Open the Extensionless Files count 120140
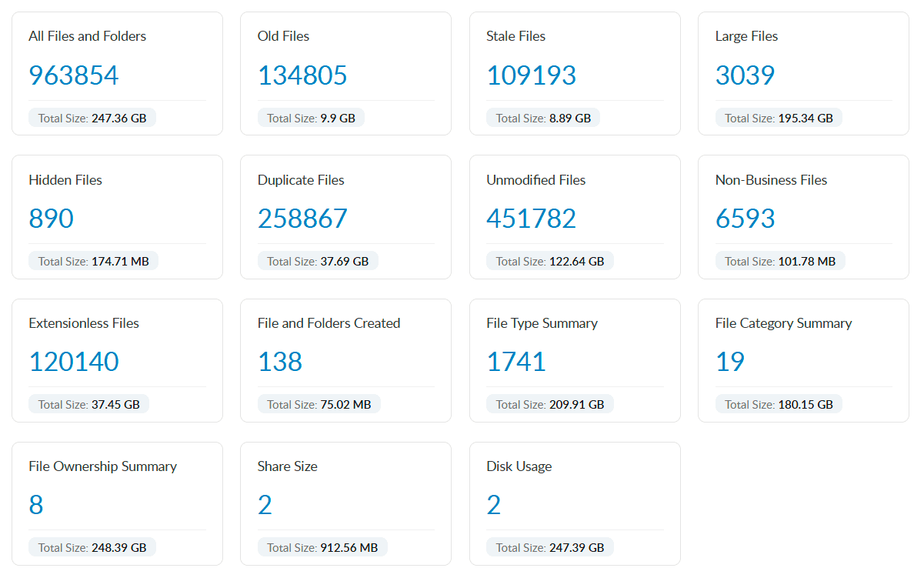 pos(74,362)
